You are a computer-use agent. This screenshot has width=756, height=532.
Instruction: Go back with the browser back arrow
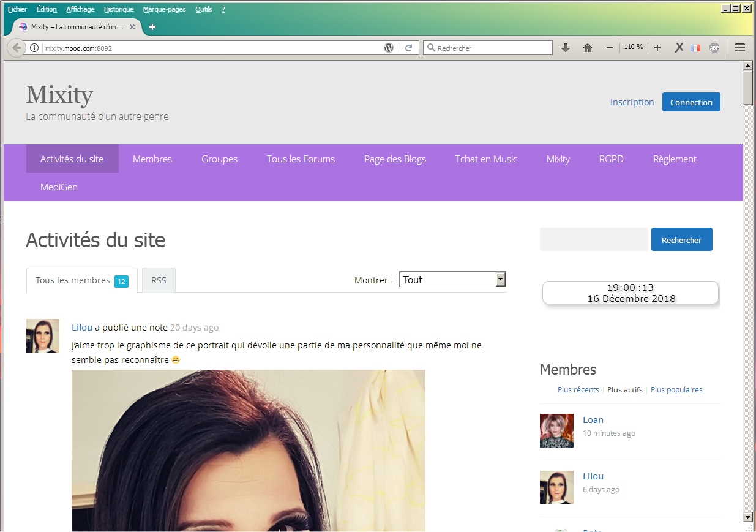17,48
